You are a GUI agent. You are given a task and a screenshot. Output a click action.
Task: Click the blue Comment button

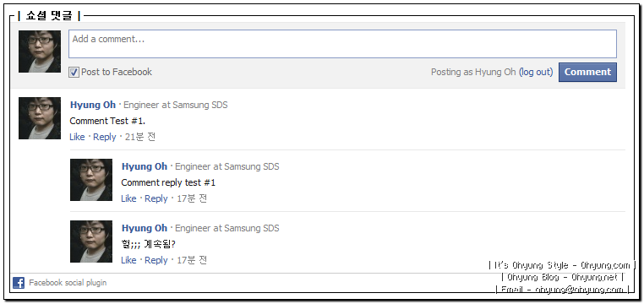point(587,73)
